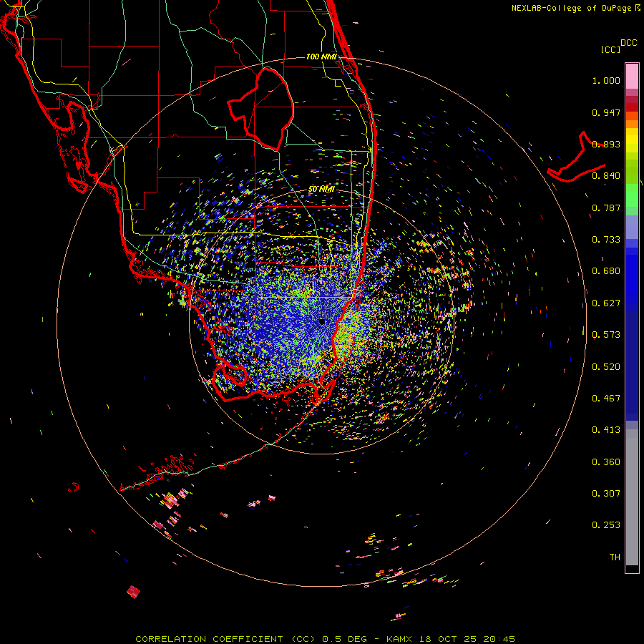The image size is (644, 644).
Task: Pick the gray segment of the color bar
Action: (632, 497)
